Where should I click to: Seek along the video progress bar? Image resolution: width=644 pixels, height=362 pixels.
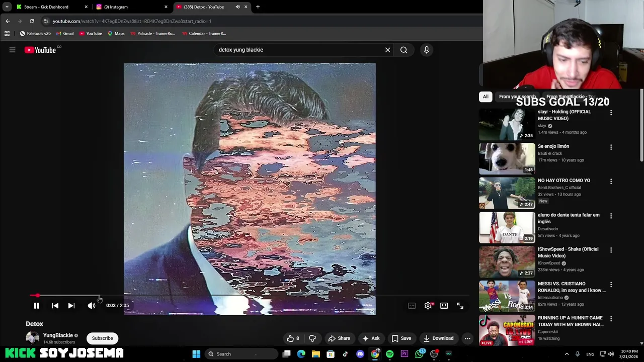coord(250,296)
